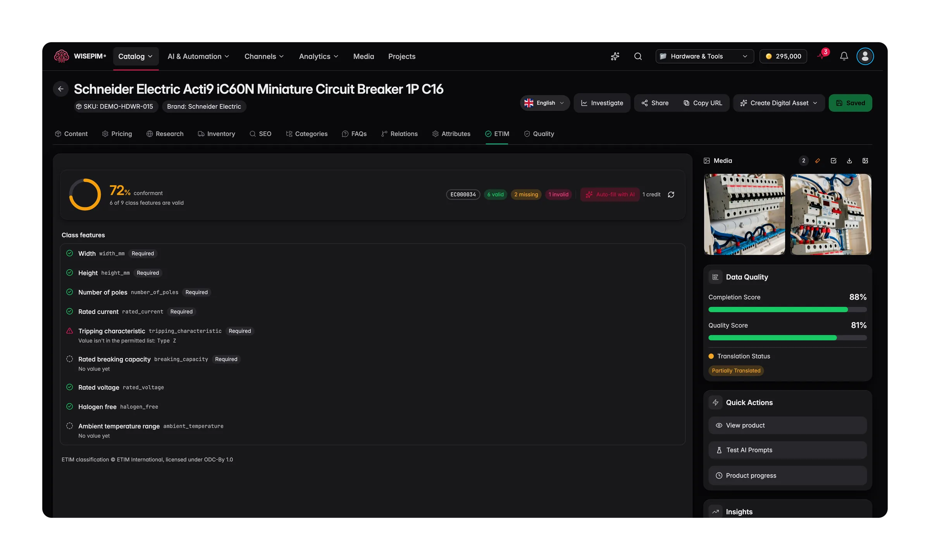Open the AI sparkles assistant icon
This screenshot has width=930, height=560.
click(x=615, y=56)
